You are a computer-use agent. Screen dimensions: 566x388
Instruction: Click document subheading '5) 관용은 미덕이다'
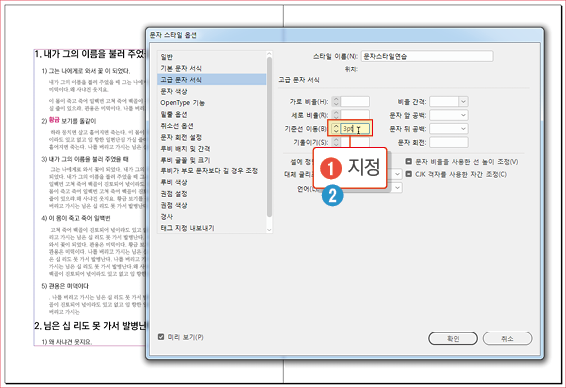pos(65,286)
